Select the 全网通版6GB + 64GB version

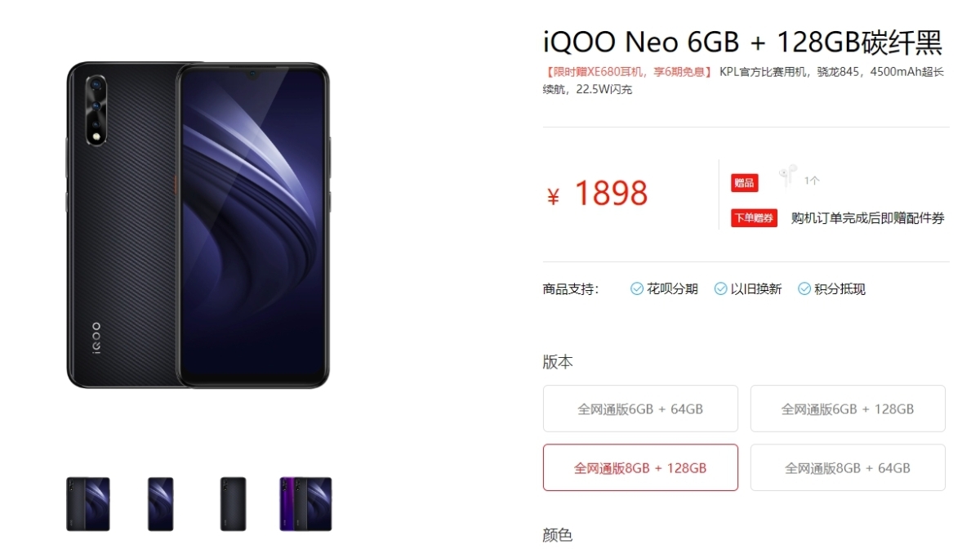pos(640,409)
